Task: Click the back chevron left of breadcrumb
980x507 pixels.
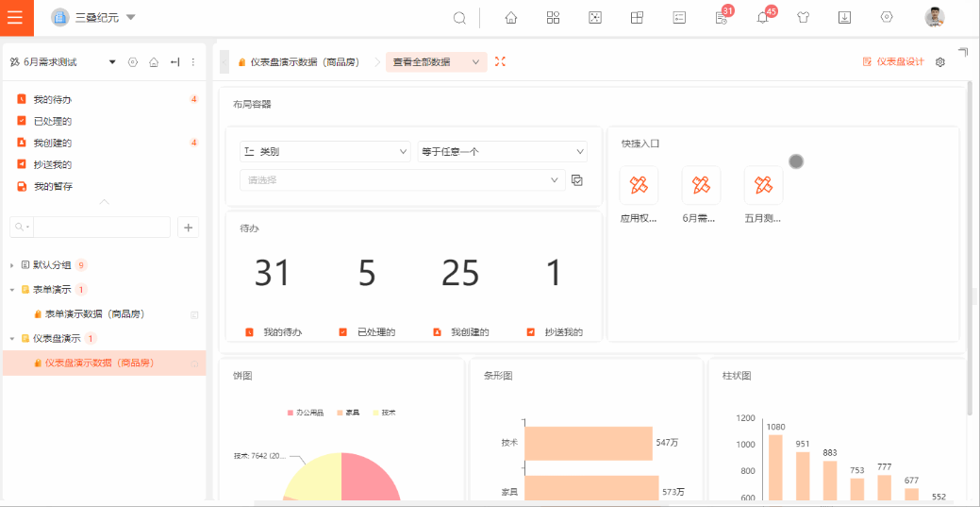Action: pyautogui.click(x=224, y=62)
